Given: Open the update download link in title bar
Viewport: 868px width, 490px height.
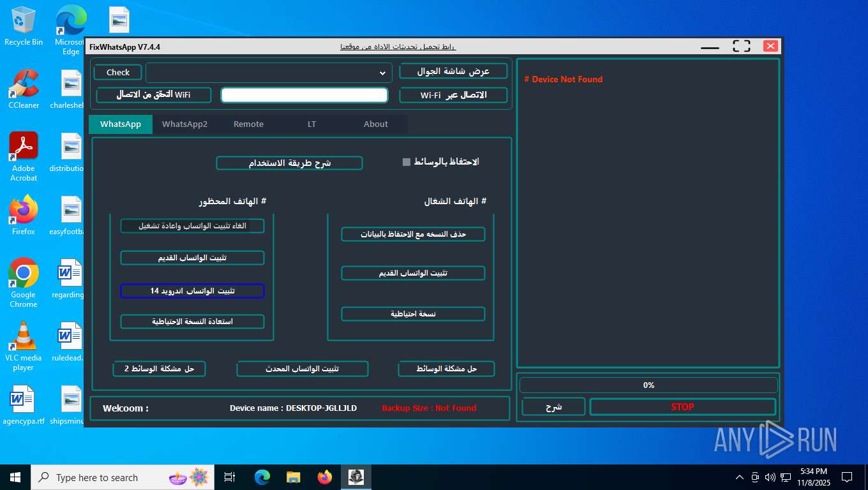Looking at the screenshot, I should pos(398,47).
